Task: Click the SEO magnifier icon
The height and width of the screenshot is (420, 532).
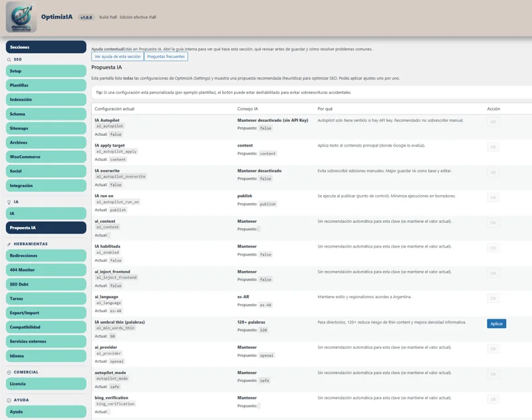Action: point(9,59)
